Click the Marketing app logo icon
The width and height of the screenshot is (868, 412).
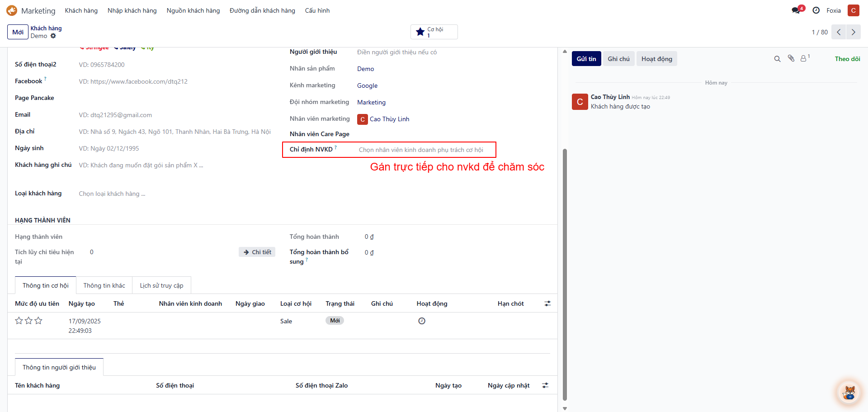(12, 10)
